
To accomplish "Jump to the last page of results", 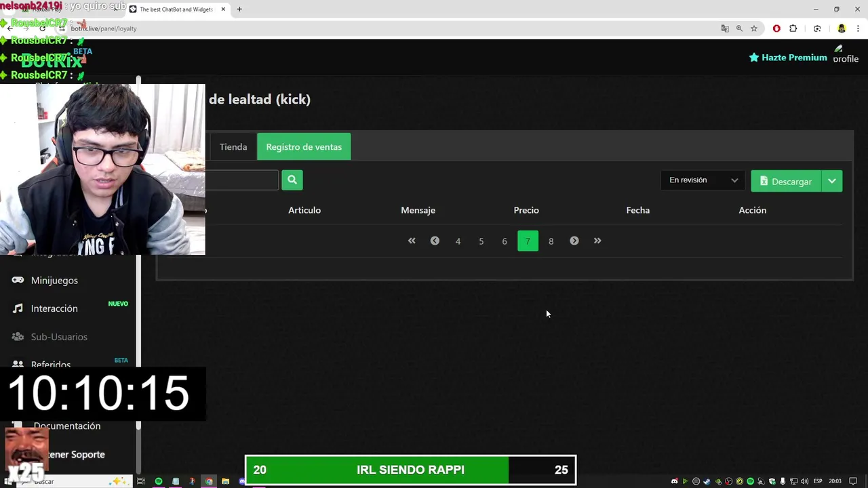I will click(597, 241).
